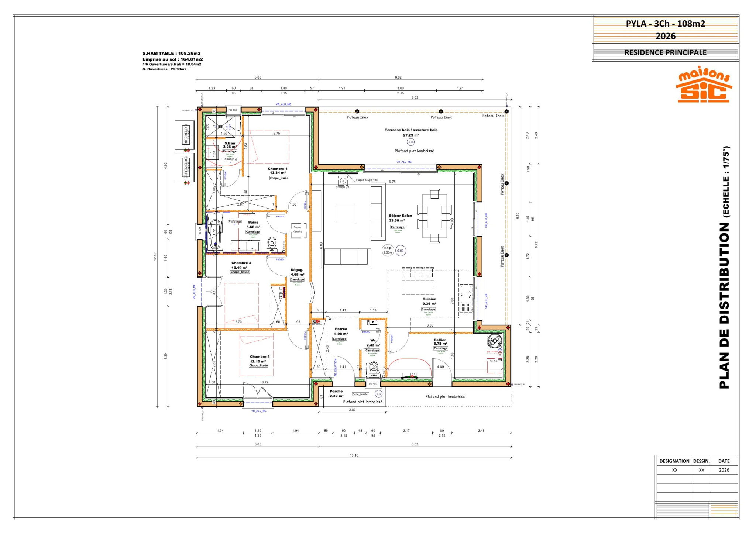756x534 pixels.
Task: Click the 13.10 overall width dimension
Action: [x=354, y=455]
